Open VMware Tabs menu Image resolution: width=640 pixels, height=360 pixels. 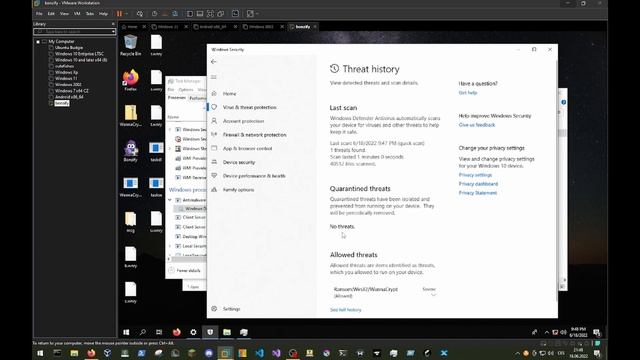tap(90, 14)
